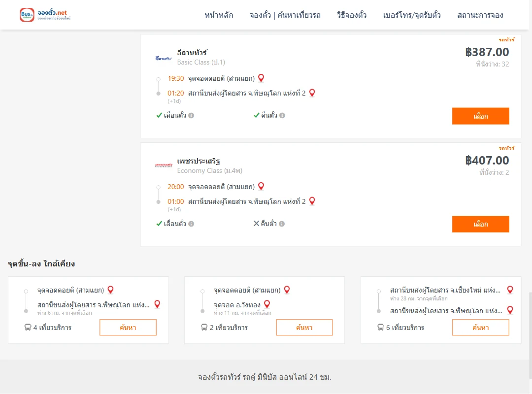
Task: Open จุดจอด อ.วังทอง map pin
Action: 267,304
